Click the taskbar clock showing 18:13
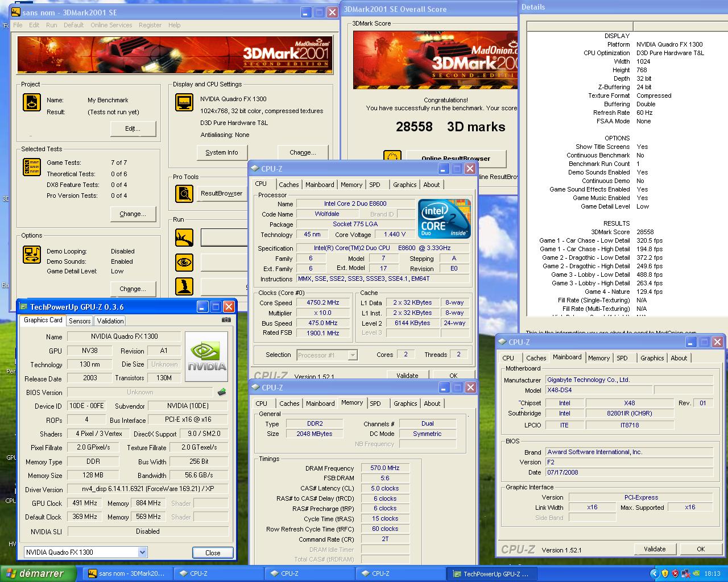This screenshot has width=728, height=582. coord(712,574)
